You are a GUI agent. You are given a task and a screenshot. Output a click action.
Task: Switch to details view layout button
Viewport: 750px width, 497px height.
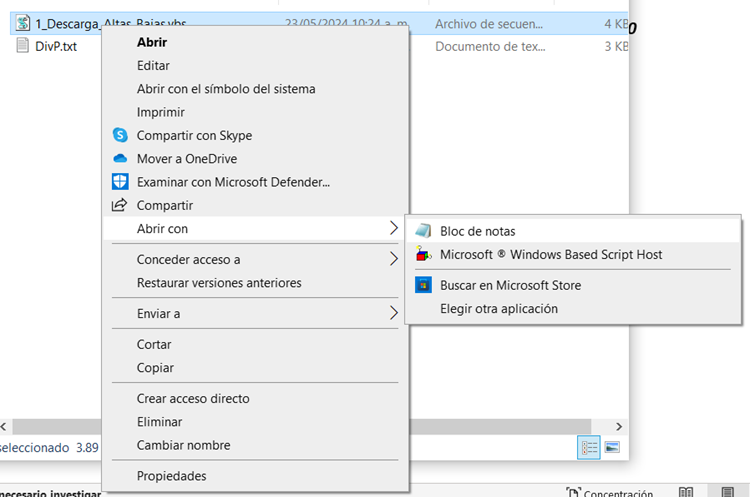tap(589, 447)
